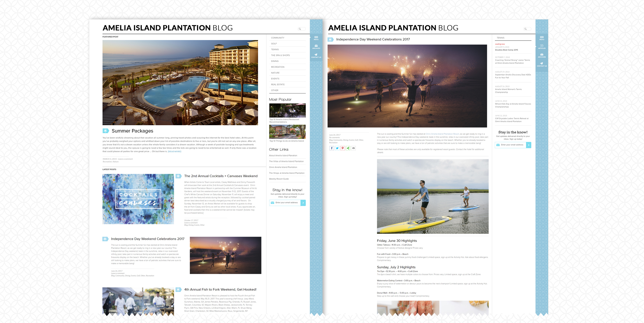
Task: Open September Amelia Discovery Deal article
Action: (513, 76)
